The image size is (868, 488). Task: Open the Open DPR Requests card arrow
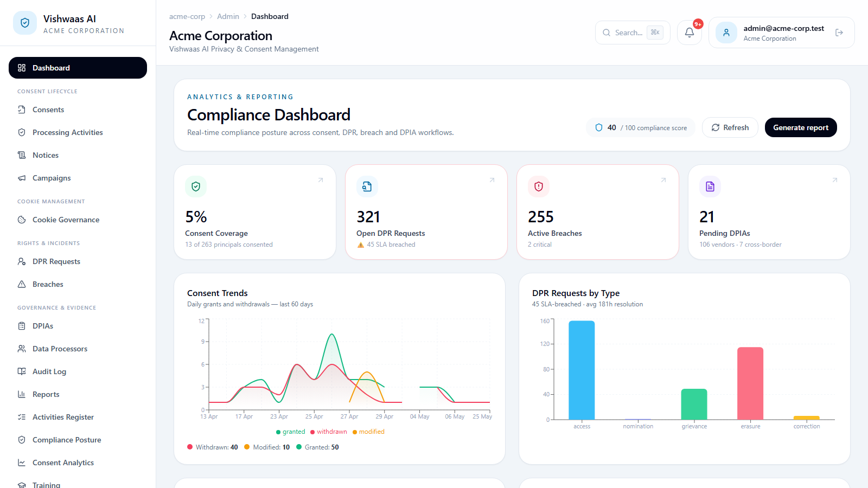(492, 180)
